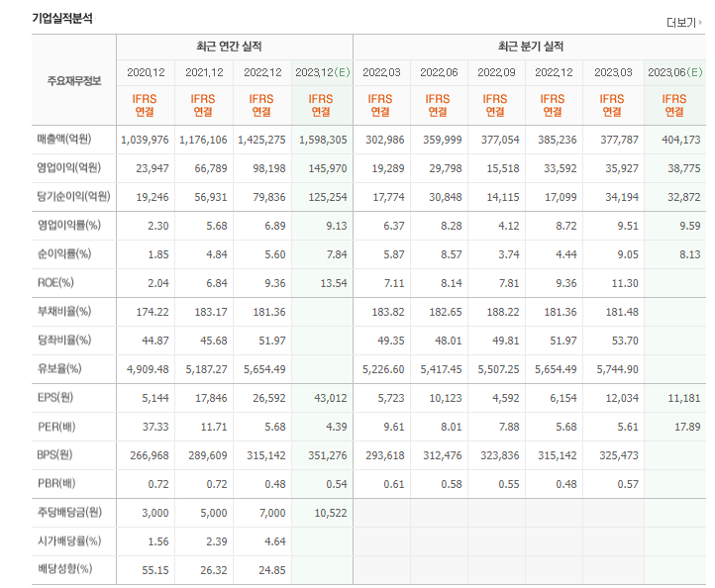Click the PER value 37.33
Image resolution: width=715 pixels, height=588 pixels.
[155, 427]
